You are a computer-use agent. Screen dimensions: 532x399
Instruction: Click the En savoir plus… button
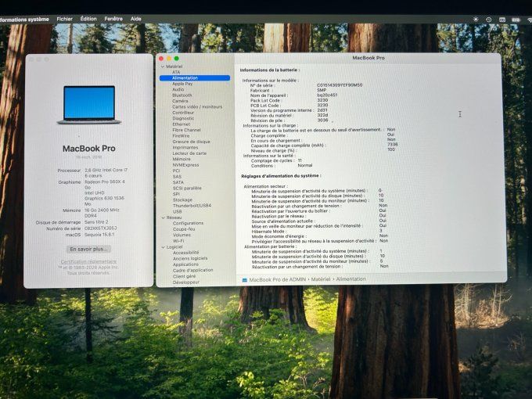pyautogui.click(x=88, y=250)
